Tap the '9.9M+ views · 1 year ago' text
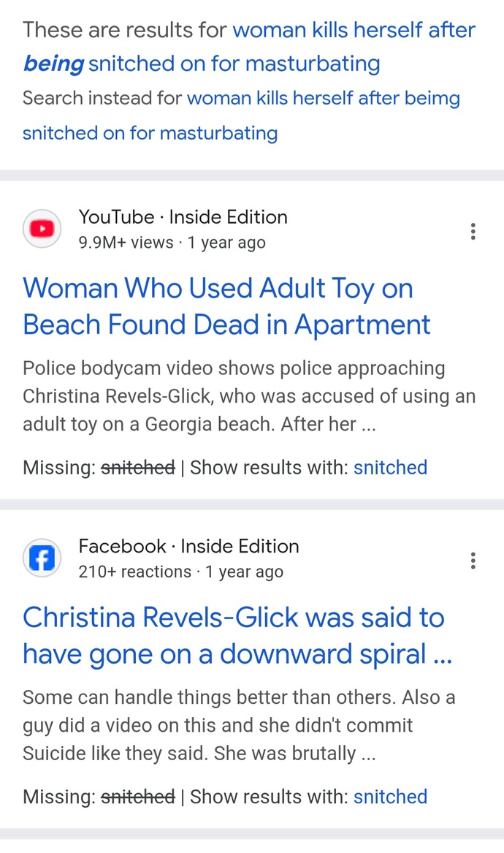 [x=172, y=243]
